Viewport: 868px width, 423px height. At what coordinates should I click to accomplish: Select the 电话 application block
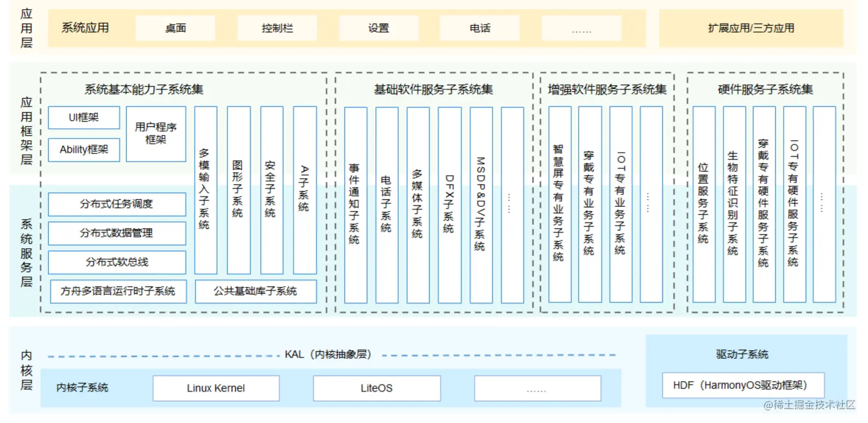479,28
